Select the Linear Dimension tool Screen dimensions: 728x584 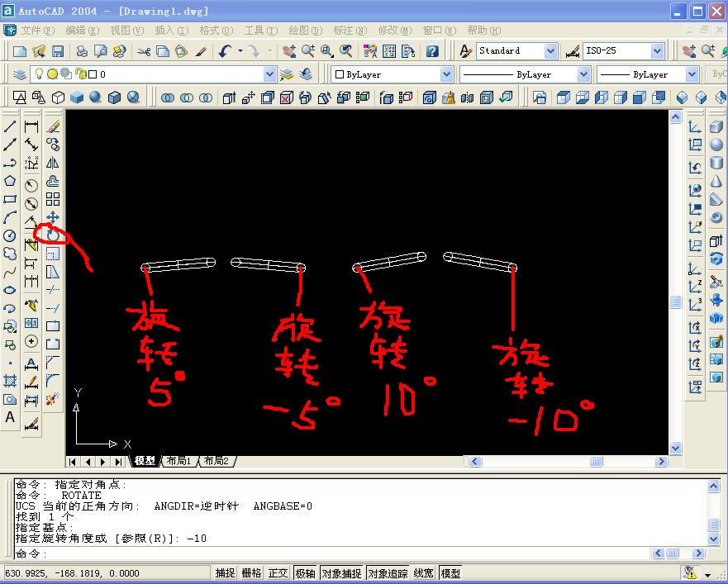point(31,126)
